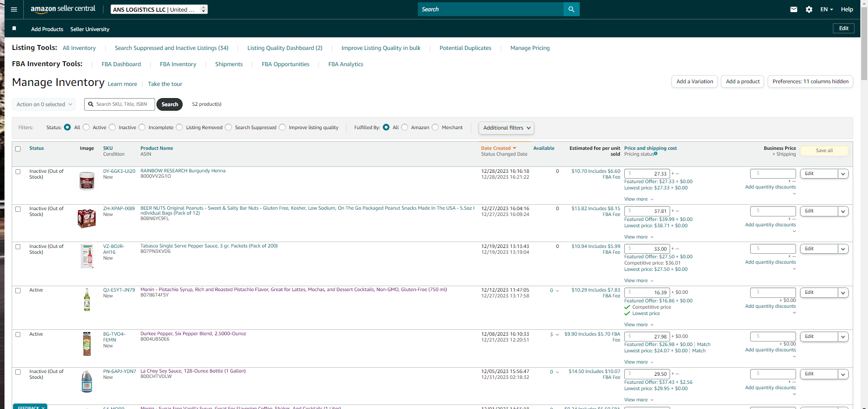The height and width of the screenshot is (409, 868).
Task: Toggle the select-all products checkbox
Action: [18, 149]
